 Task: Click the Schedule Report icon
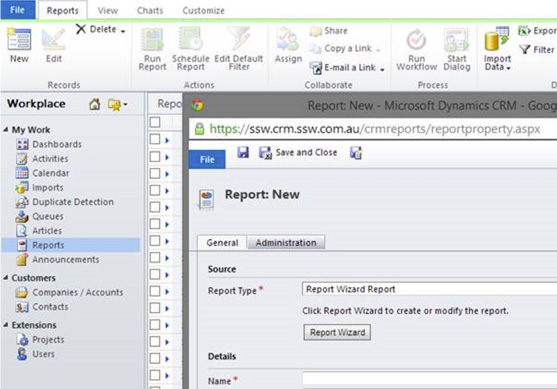pyautogui.click(x=190, y=39)
